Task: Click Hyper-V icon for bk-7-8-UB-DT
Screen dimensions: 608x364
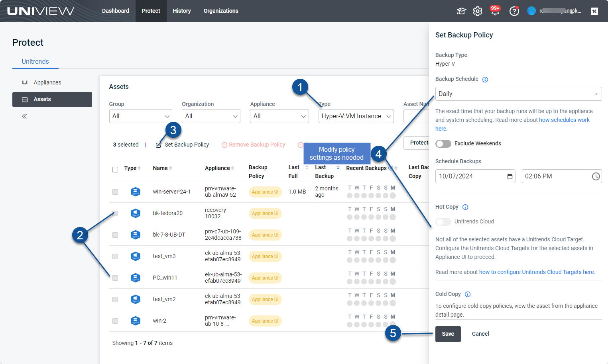Action: click(136, 235)
